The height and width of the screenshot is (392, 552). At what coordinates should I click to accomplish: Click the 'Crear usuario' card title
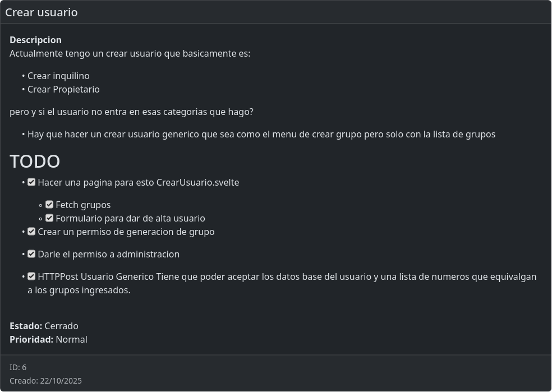(42, 12)
